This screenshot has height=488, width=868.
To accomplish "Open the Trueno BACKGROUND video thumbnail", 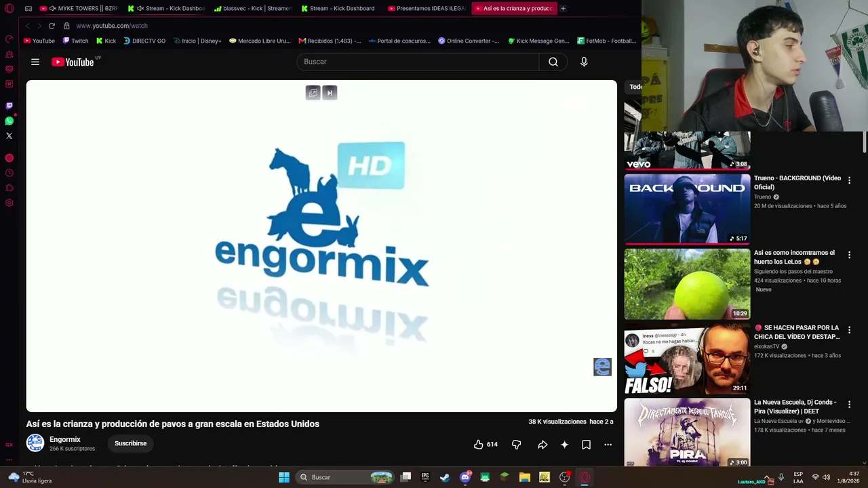I will point(687,209).
